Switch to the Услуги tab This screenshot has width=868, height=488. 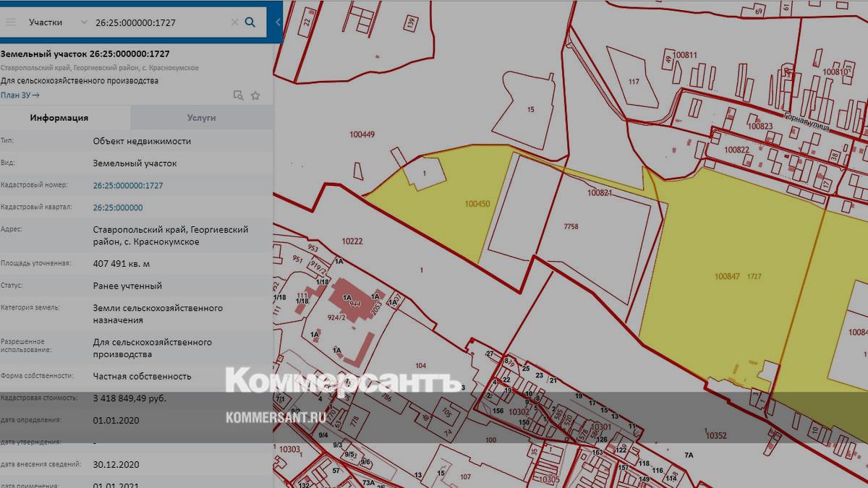[201, 118]
